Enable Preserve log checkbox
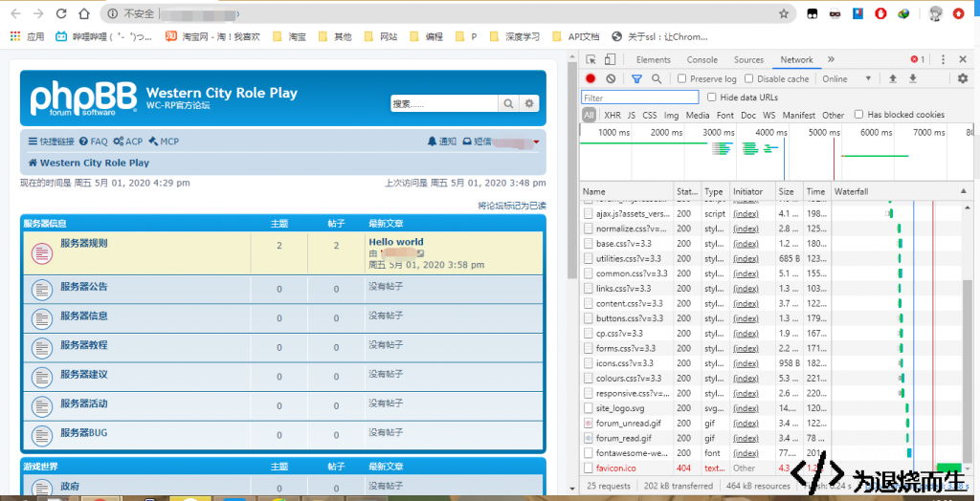Image resolution: width=980 pixels, height=501 pixels. pyautogui.click(x=681, y=78)
